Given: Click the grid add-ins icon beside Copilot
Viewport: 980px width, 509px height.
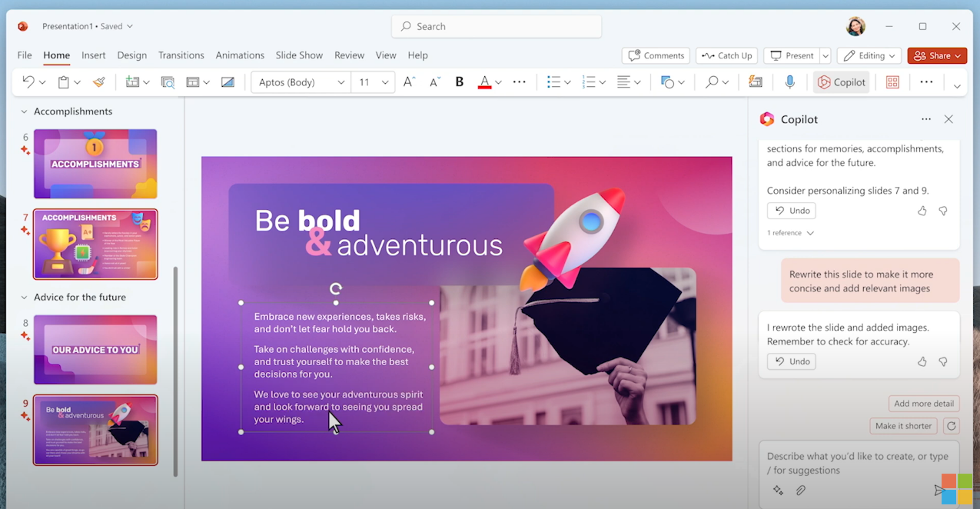Looking at the screenshot, I should 892,82.
